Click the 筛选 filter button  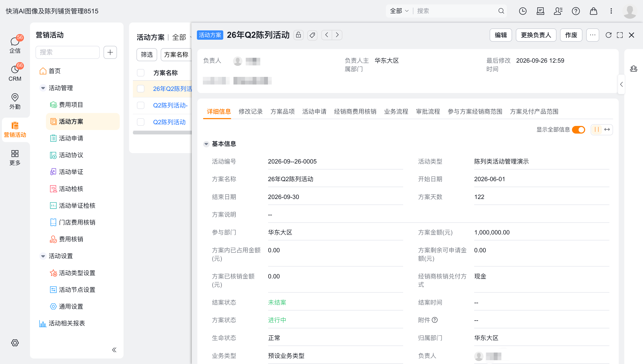(x=147, y=55)
